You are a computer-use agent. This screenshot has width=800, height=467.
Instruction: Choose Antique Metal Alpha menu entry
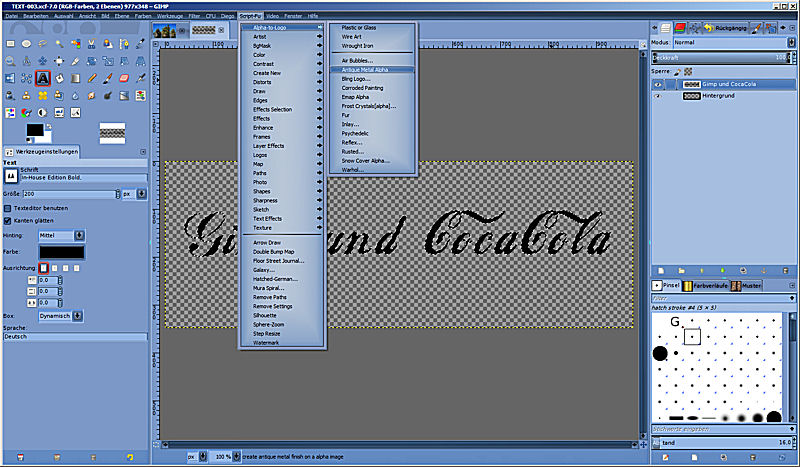(x=373, y=69)
